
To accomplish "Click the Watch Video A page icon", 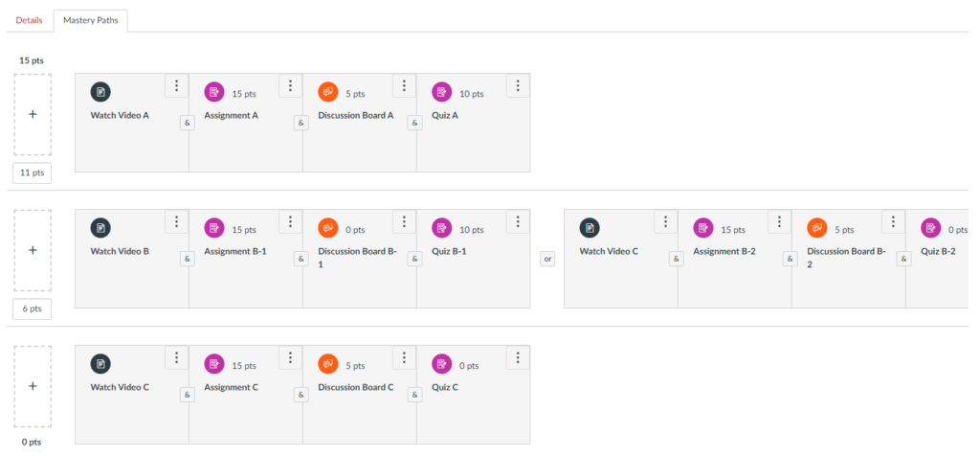I will [x=100, y=92].
